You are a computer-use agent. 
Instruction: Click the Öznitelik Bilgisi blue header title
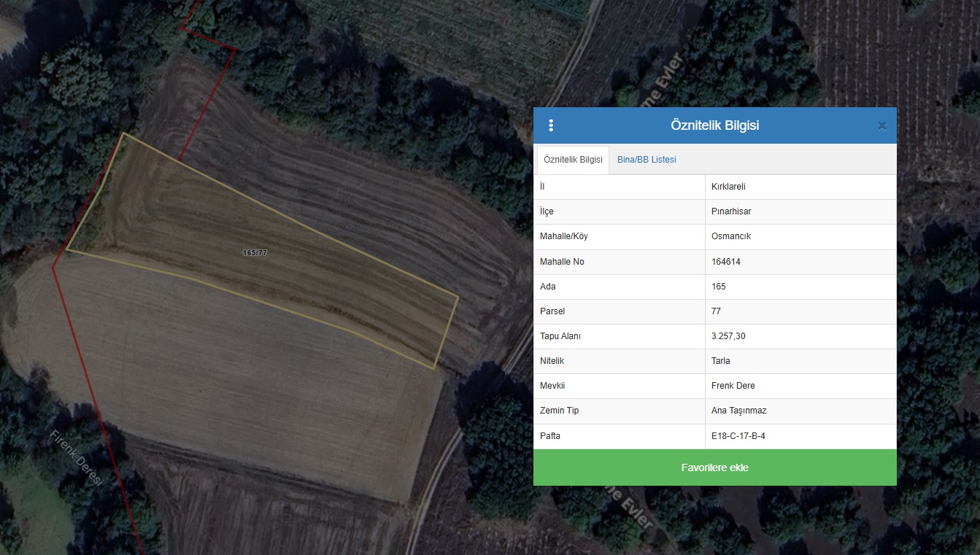point(714,125)
